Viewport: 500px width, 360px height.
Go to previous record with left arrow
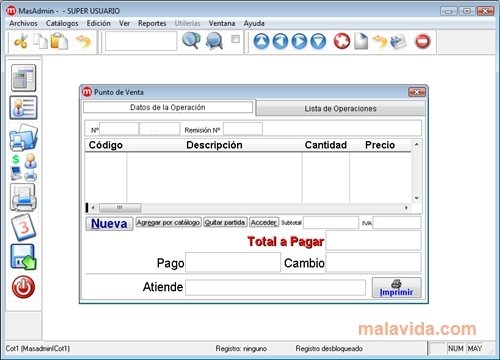pos(280,42)
